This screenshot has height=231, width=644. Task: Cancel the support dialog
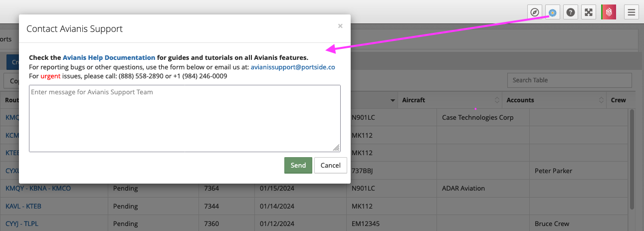(x=330, y=165)
